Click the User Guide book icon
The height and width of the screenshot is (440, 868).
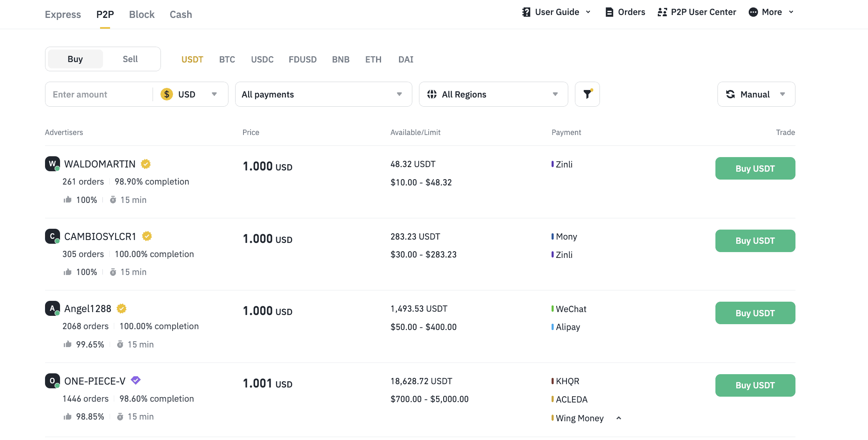click(x=526, y=12)
